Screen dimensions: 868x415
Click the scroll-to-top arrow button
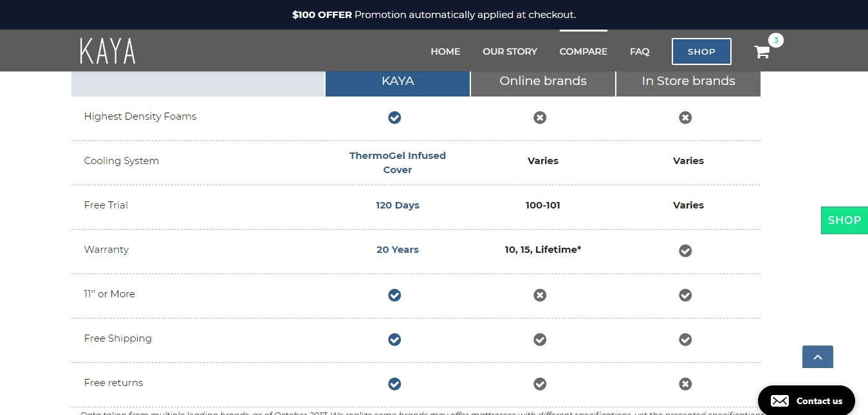(818, 357)
